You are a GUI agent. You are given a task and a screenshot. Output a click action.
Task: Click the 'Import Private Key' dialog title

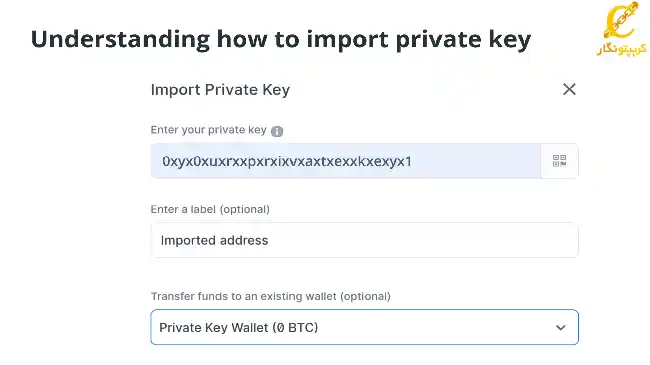[x=220, y=90]
